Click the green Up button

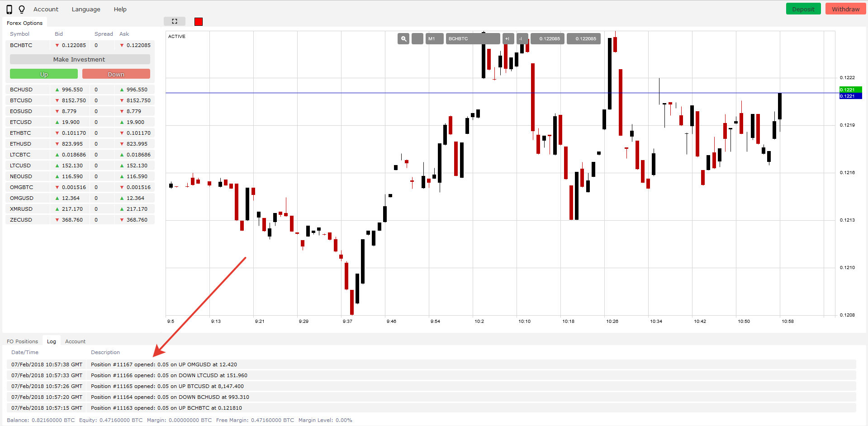click(x=44, y=74)
